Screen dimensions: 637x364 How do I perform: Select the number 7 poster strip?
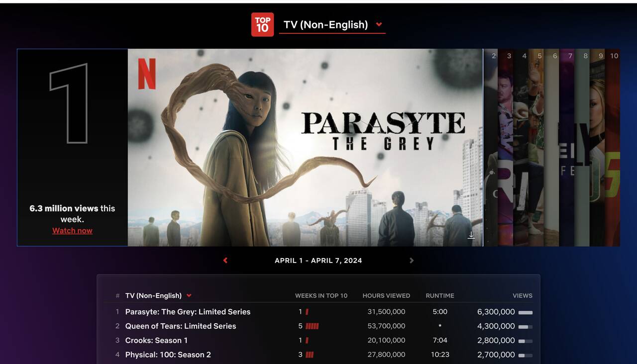[x=567, y=147]
